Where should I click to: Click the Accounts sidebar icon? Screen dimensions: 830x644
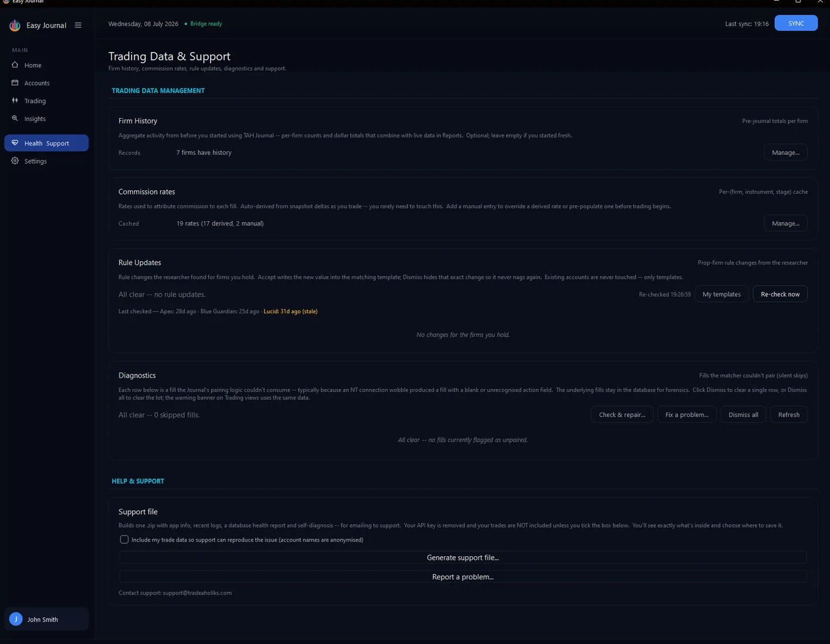(x=15, y=82)
